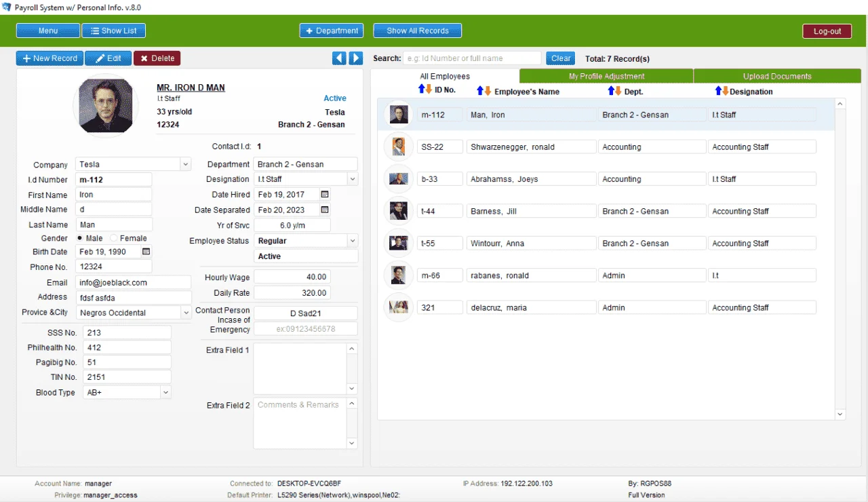Select employee row Abrahamss, Joeys
The image size is (868, 502).
coord(606,179)
